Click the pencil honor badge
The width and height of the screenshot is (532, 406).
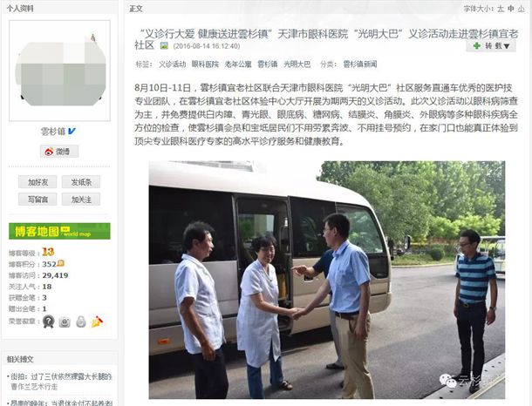(97, 321)
